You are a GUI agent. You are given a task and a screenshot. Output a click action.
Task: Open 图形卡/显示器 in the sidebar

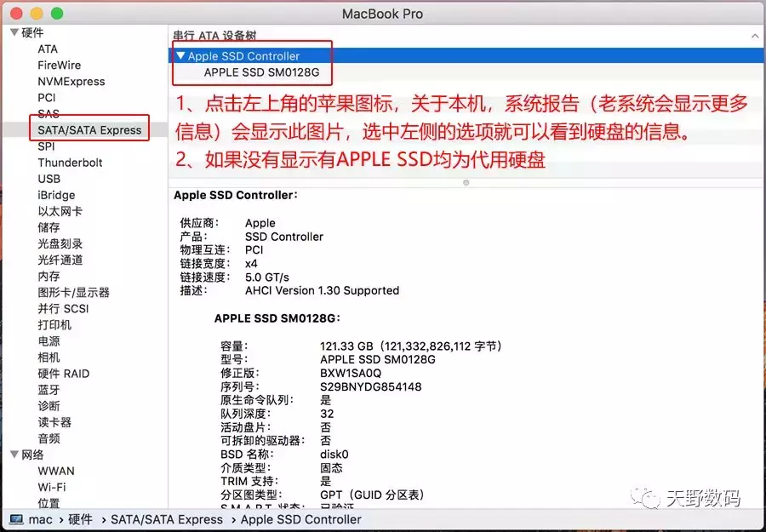pos(74,292)
